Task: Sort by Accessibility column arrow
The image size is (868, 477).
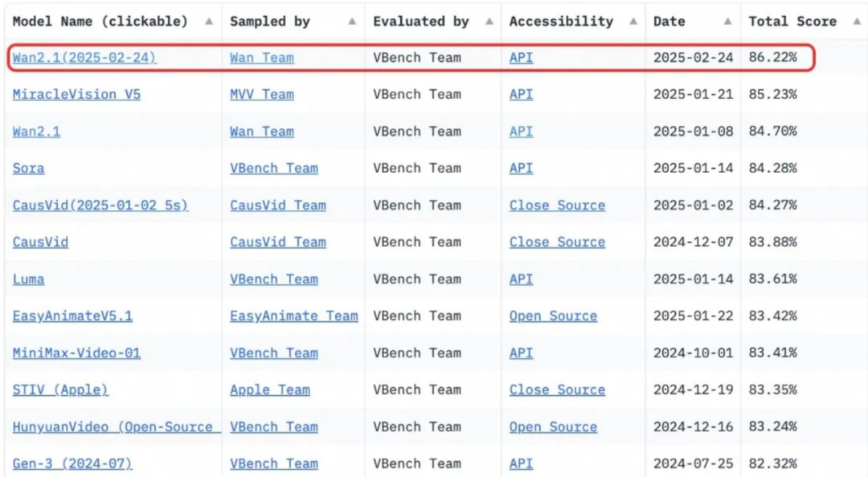Action: pyautogui.click(x=633, y=22)
